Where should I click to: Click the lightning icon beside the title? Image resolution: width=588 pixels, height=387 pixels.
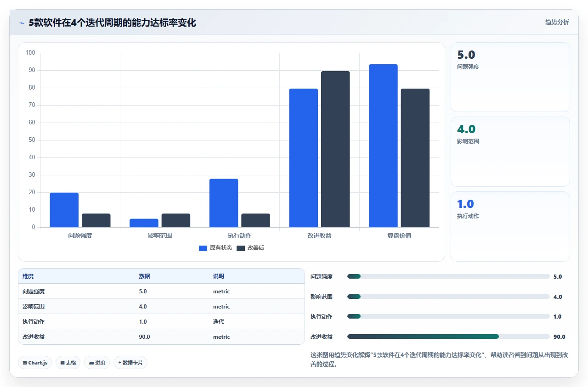pyautogui.click(x=22, y=23)
